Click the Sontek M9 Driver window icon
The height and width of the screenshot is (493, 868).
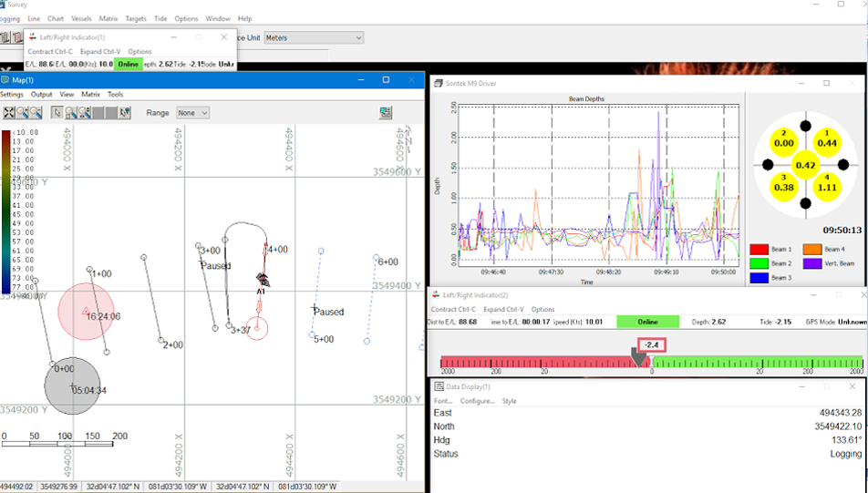439,84
